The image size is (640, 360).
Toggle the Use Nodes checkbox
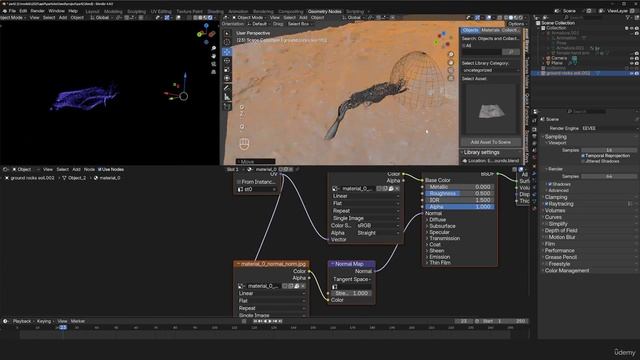(100, 169)
